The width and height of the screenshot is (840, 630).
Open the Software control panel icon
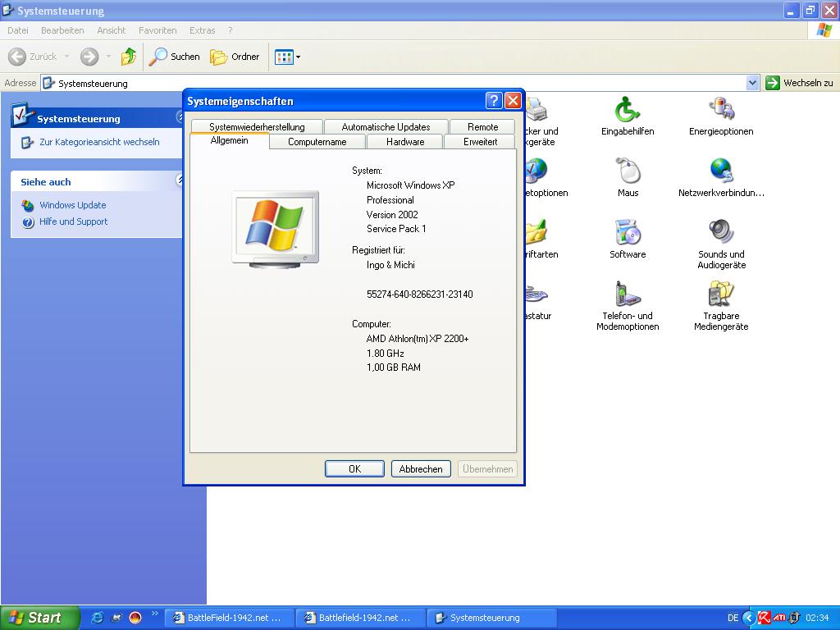(628, 240)
